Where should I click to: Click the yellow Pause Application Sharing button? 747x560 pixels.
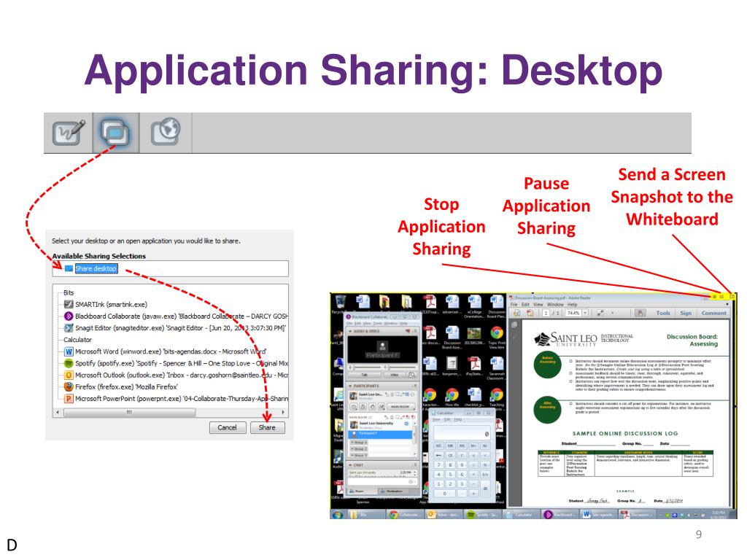[x=721, y=297]
